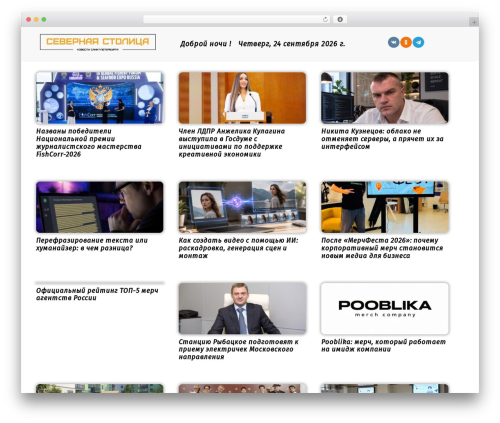The height and width of the screenshot is (423, 500).
Task: Open the Telegram social icon
Action: 418,42
